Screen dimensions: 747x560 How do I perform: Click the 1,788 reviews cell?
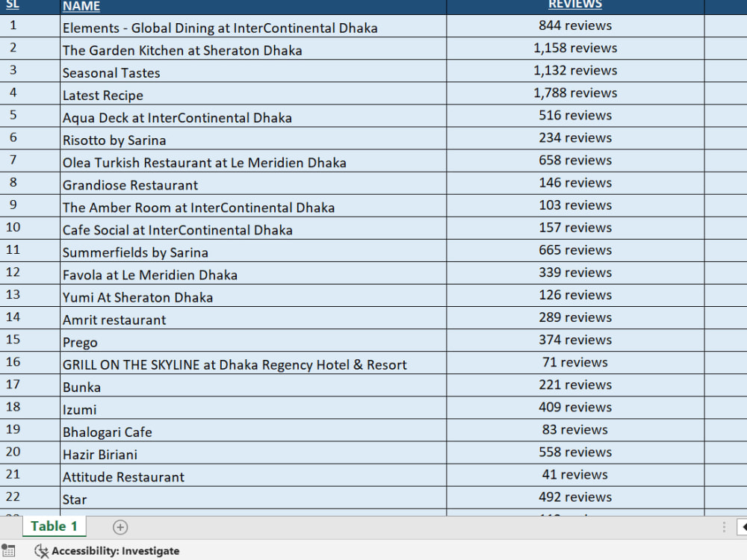coord(575,93)
